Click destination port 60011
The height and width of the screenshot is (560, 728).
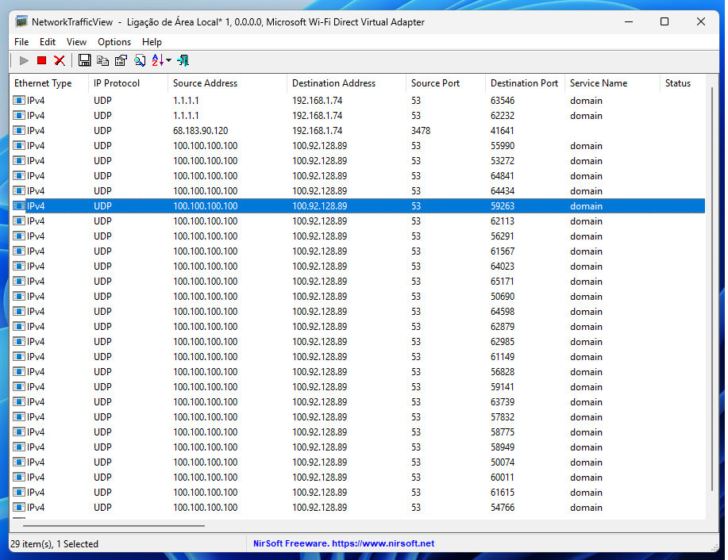(503, 477)
